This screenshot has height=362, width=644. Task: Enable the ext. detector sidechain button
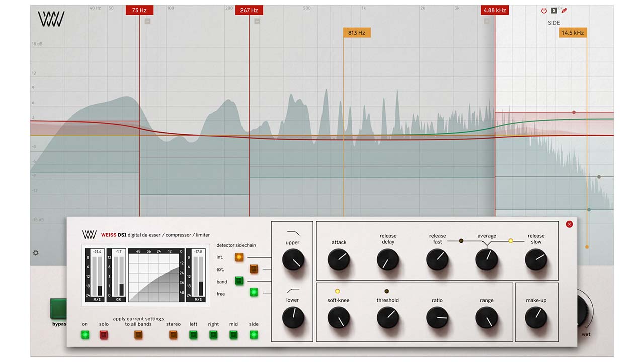[x=254, y=269]
